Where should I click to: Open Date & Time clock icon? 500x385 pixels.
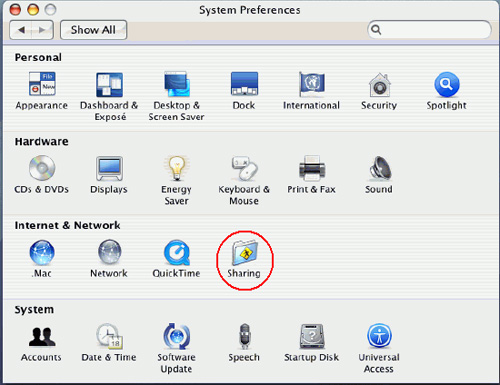tap(109, 336)
